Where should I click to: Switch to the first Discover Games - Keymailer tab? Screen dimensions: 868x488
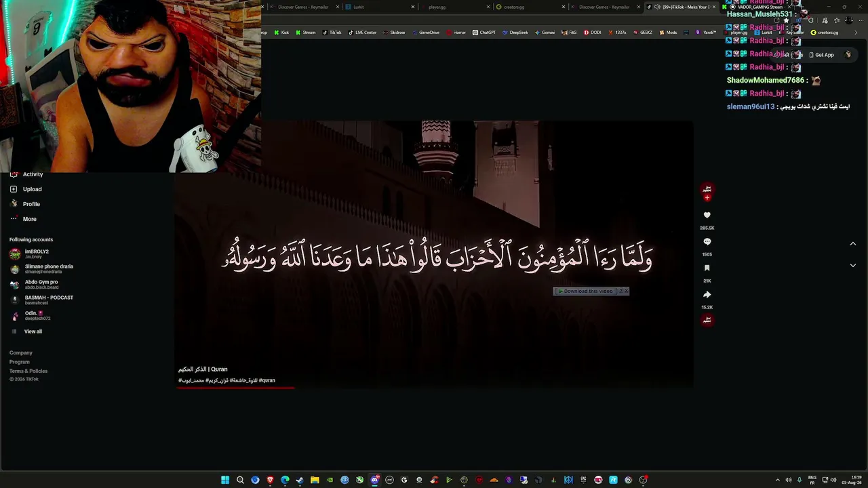(x=304, y=7)
